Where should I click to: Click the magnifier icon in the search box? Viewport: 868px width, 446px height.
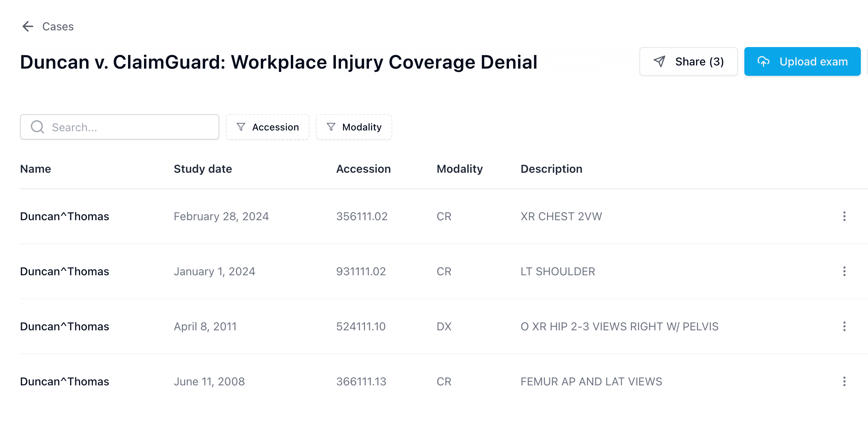click(x=37, y=127)
